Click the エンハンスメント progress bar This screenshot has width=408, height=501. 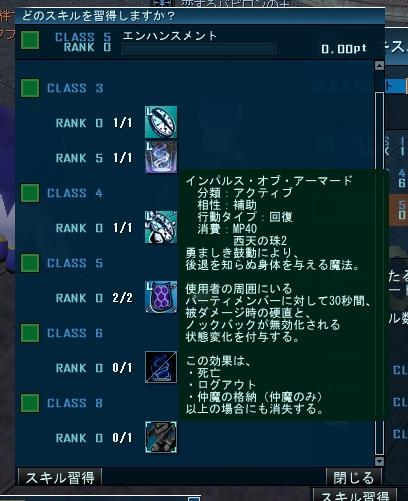pos(199,48)
